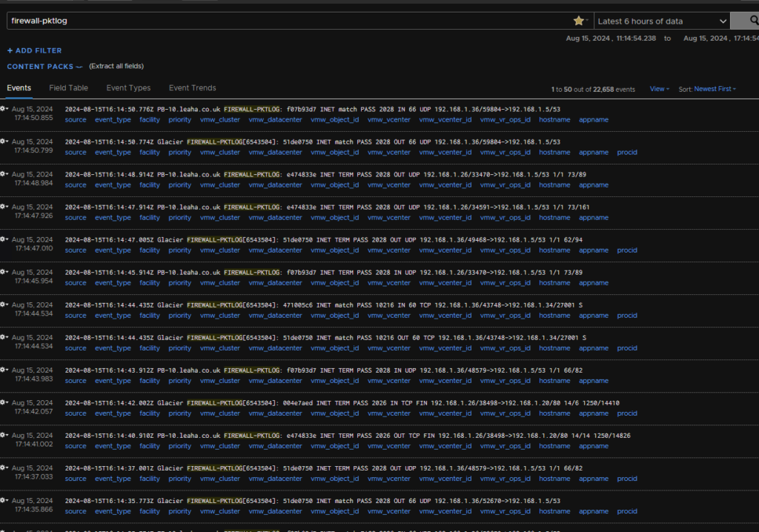Focus the 'firewall-pktlog' search query field
This screenshot has width=759, height=532.
pyautogui.click(x=291, y=21)
